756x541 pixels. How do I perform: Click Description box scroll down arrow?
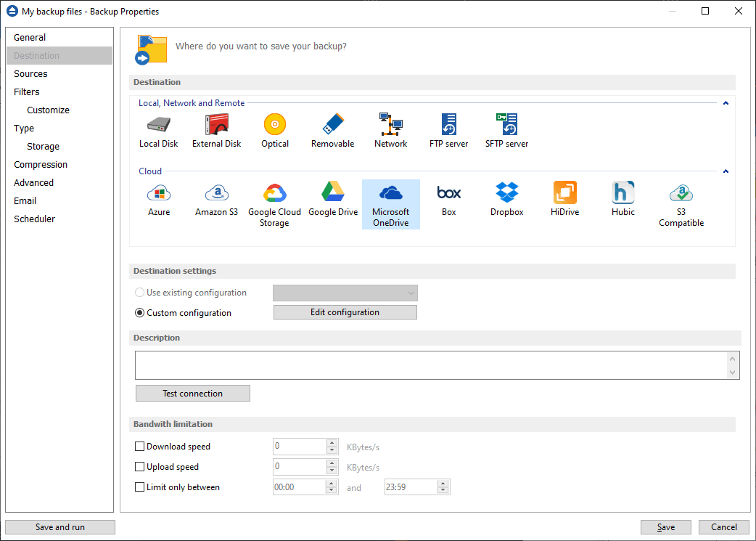pyautogui.click(x=732, y=372)
